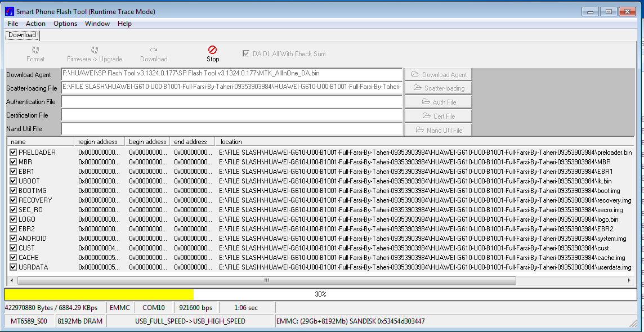Open the Scatter-loading folder button
The height and width of the screenshot is (332, 644).
pos(438,88)
